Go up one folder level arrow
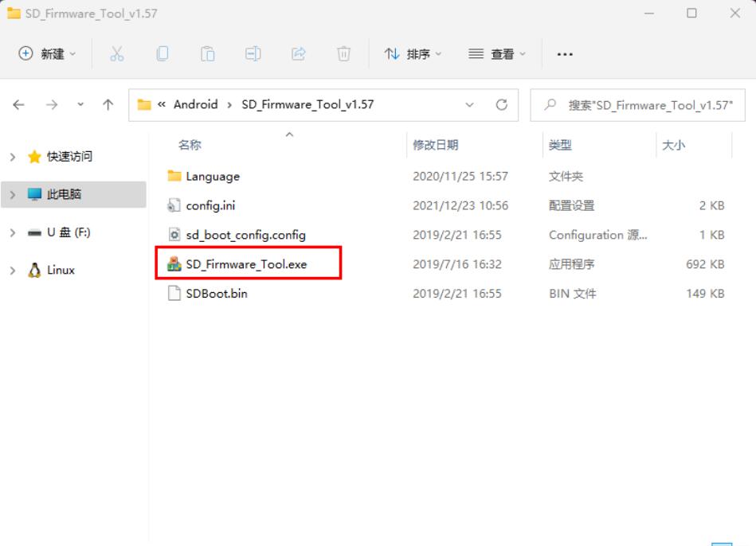Screen dimensions: 756x546 pyautogui.click(x=109, y=105)
